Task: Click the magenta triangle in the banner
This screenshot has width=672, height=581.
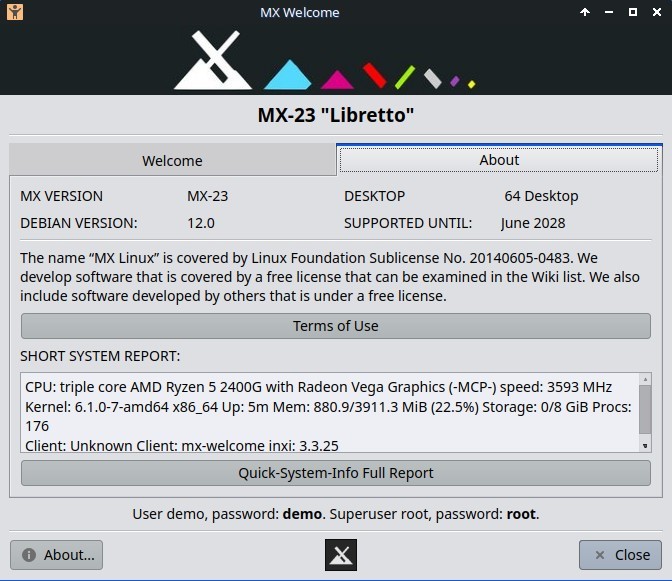Action: [x=337, y=79]
